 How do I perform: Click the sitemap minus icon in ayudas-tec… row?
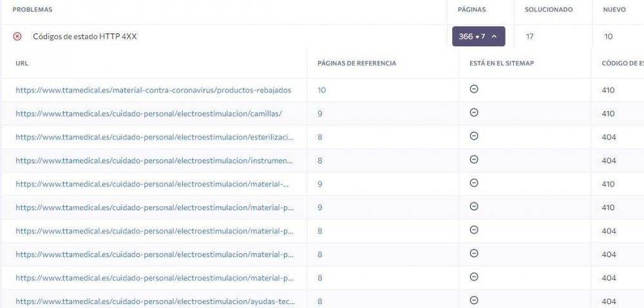(x=474, y=300)
